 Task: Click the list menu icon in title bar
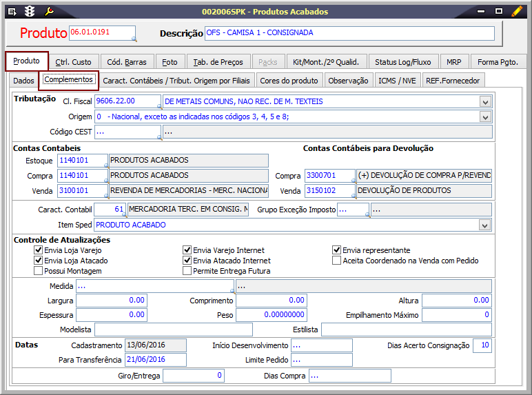(12, 12)
